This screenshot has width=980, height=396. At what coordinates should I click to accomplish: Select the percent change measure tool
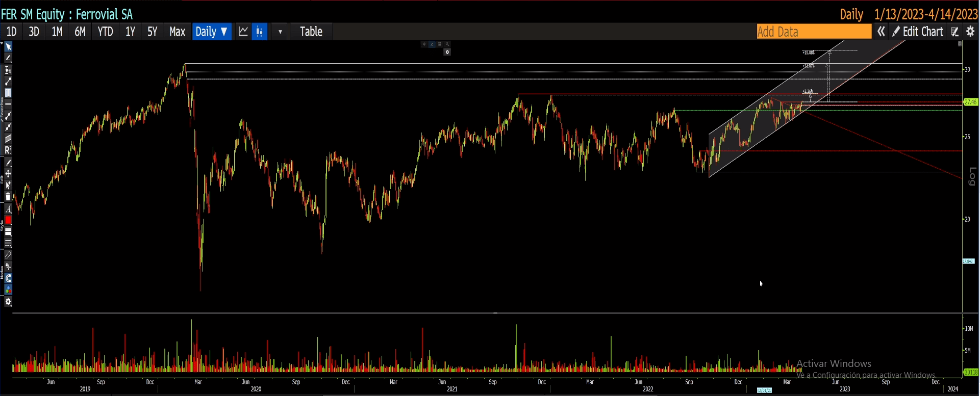click(8, 70)
